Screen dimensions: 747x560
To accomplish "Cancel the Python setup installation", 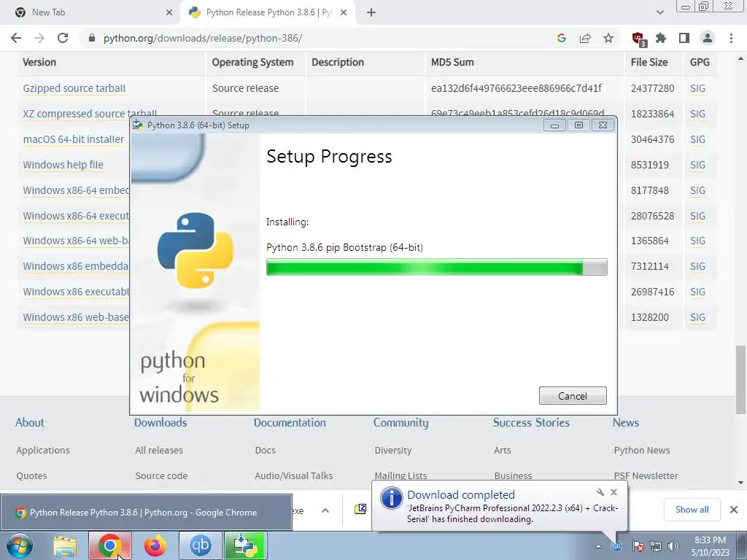I will tap(573, 396).
